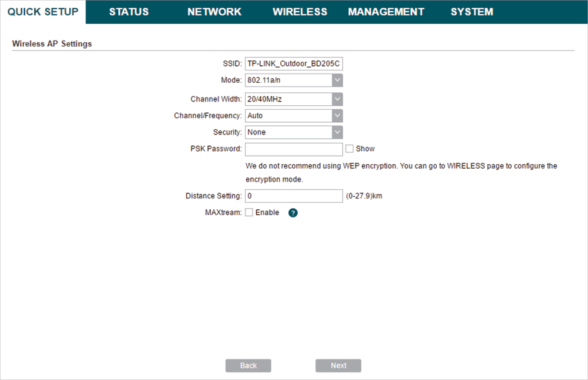Open the NETWORK tab
This screenshot has width=588, height=380.
click(x=214, y=12)
